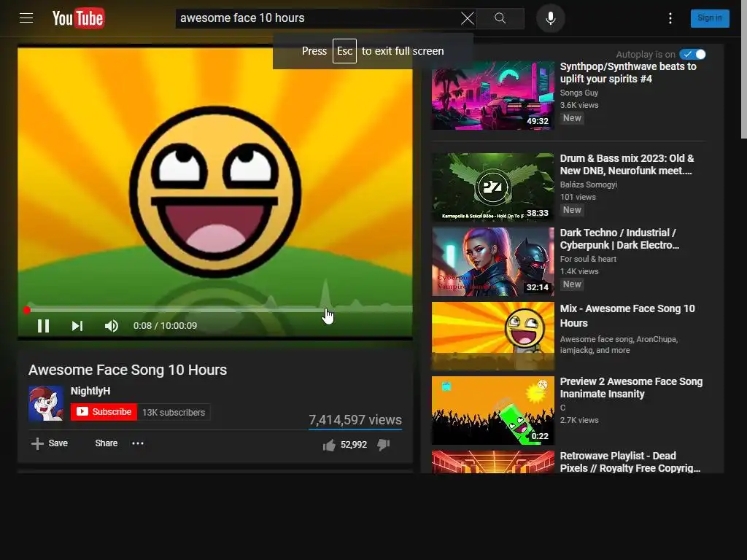Click the Drum & Bass mix title
This screenshot has height=560, width=747.
click(x=627, y=164)
